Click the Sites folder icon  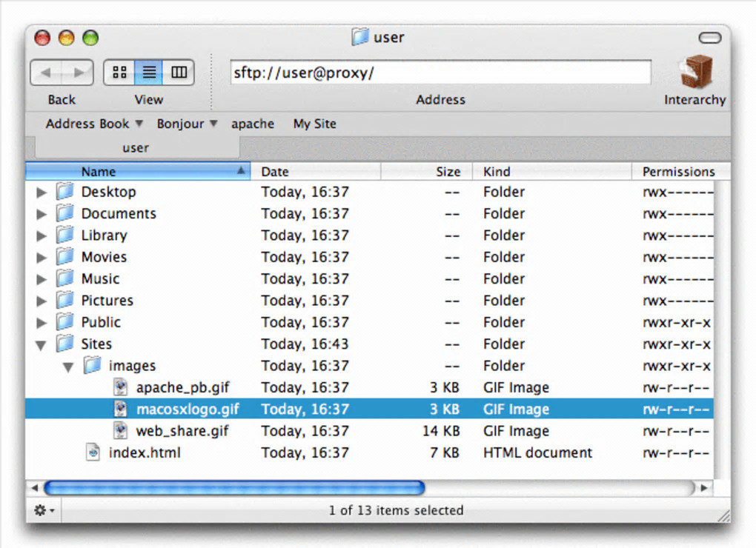click(x=64, y=344)
